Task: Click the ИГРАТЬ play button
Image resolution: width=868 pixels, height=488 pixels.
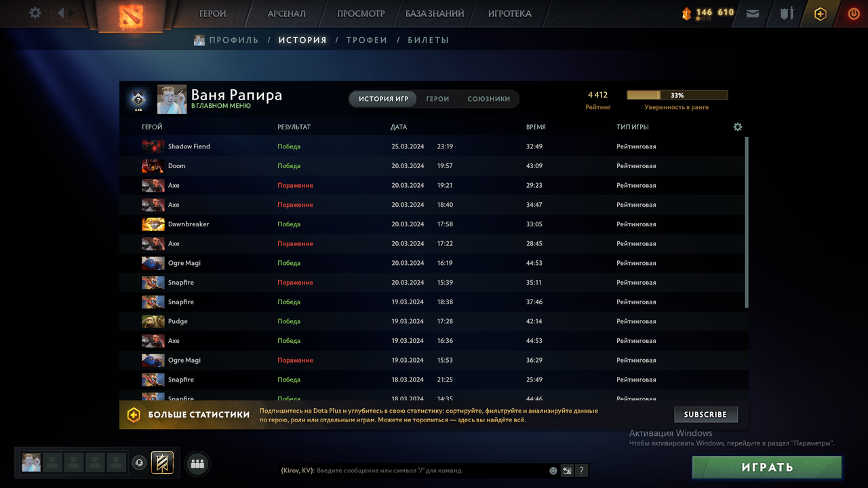Action: coord(767,467)
